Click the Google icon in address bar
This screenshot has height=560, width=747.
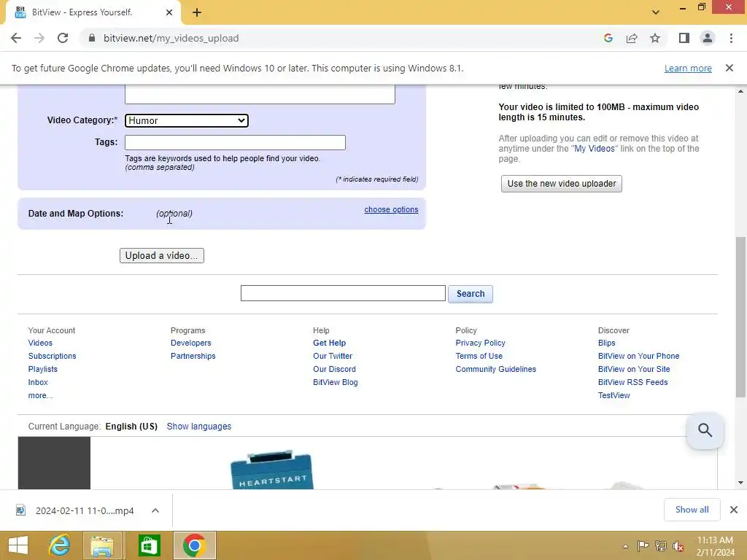[x=608, y=38]
